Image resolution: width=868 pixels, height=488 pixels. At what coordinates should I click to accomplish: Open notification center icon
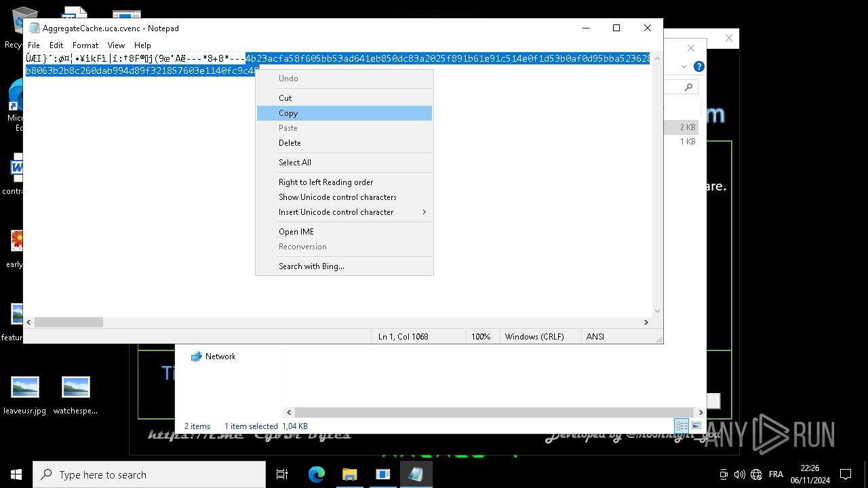846,474
